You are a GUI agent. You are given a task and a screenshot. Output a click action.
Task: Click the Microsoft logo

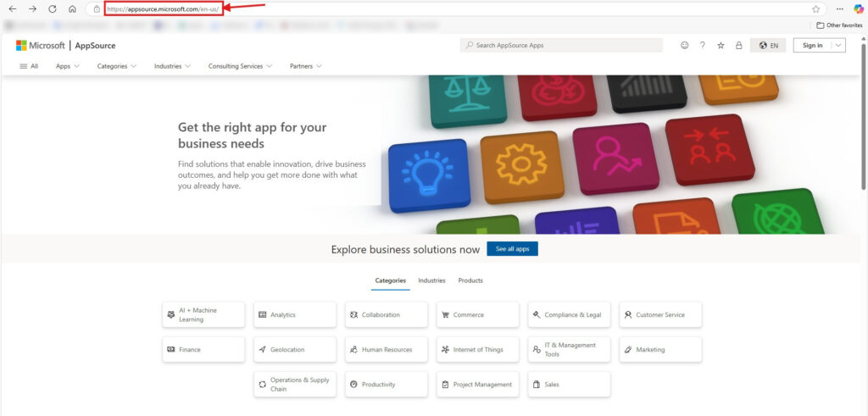[40, 46]
